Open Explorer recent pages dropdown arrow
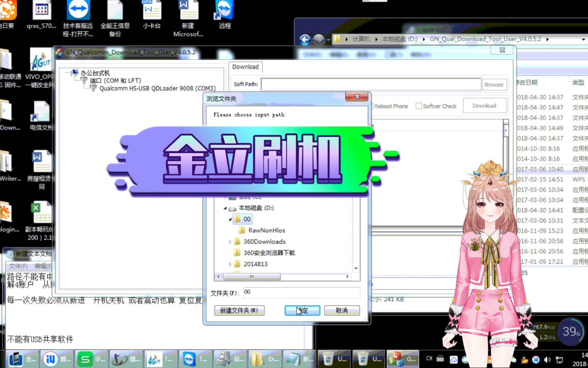 pyautogui.click(x=328, y=40)
